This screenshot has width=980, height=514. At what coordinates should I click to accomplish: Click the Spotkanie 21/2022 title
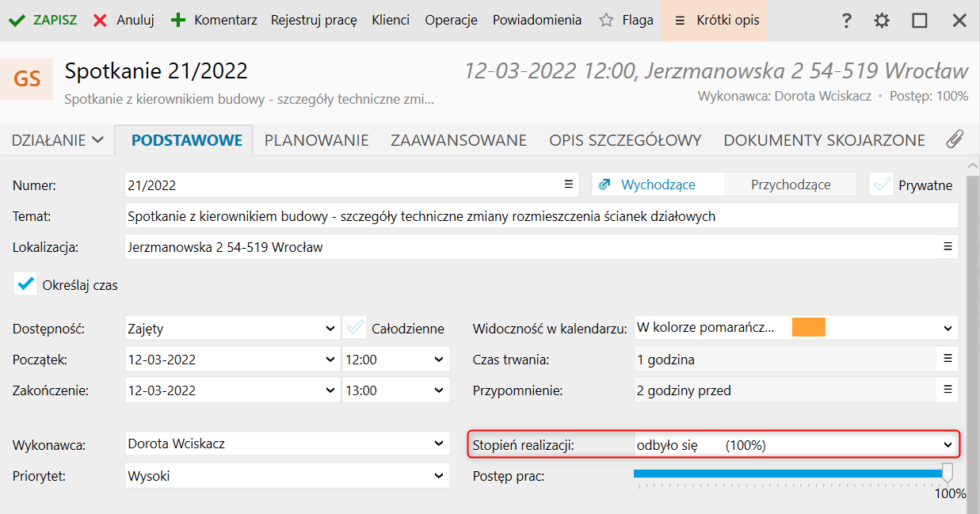coord(156,71)
